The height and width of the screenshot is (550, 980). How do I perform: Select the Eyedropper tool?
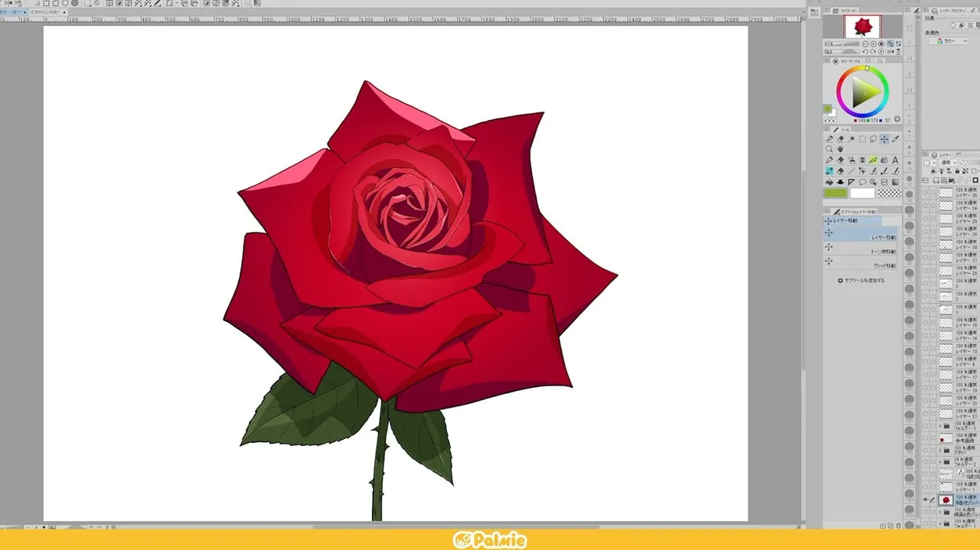(893, 138)
